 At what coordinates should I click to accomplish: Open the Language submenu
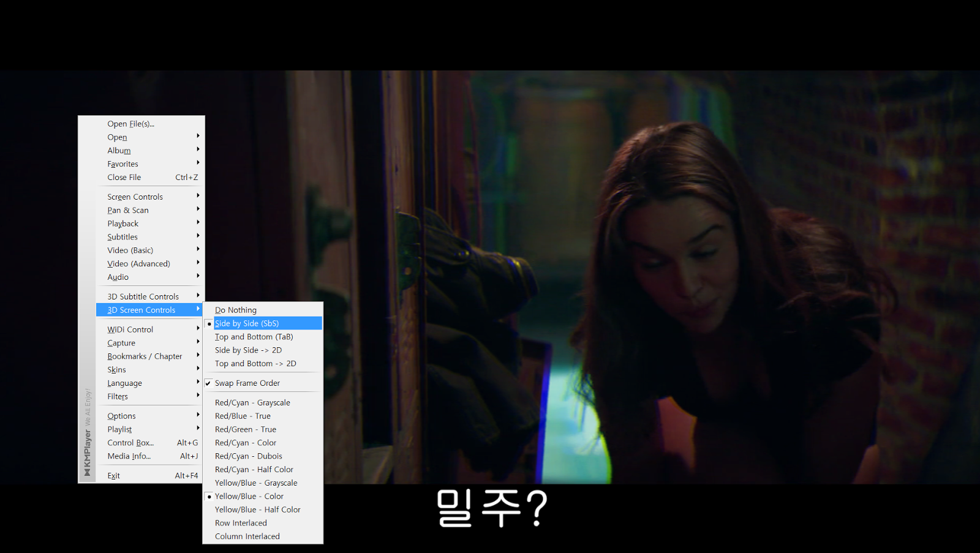pos(149,383)
